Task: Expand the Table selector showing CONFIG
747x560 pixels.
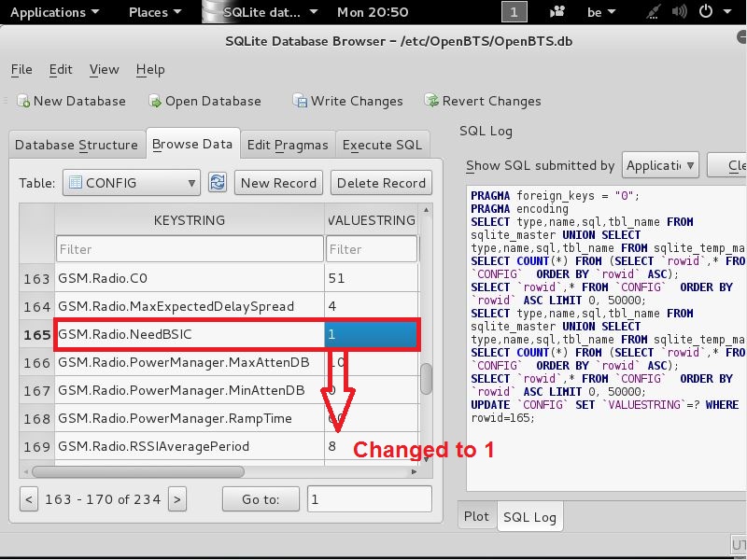Action: click(x=132, y=183)
